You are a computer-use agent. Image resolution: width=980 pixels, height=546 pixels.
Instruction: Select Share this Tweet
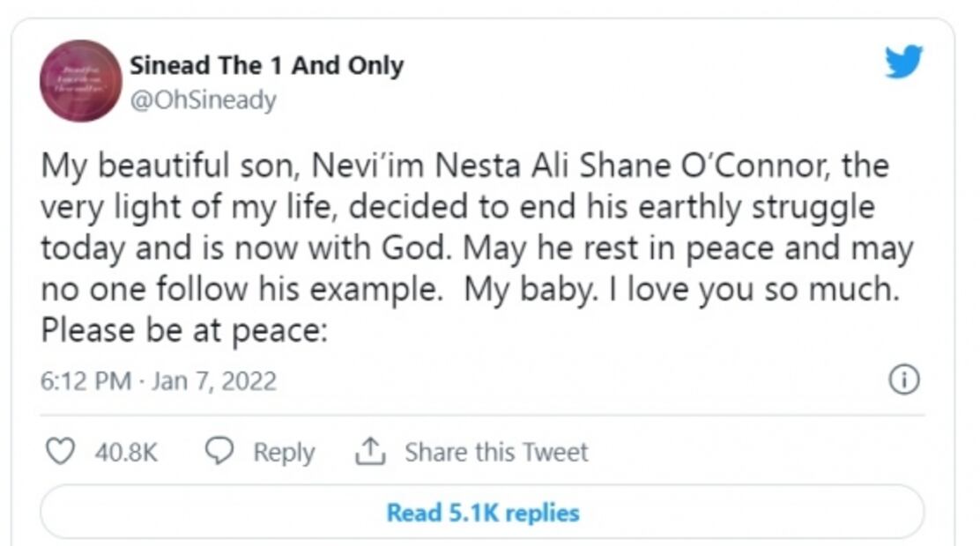(x=495, y=453)
